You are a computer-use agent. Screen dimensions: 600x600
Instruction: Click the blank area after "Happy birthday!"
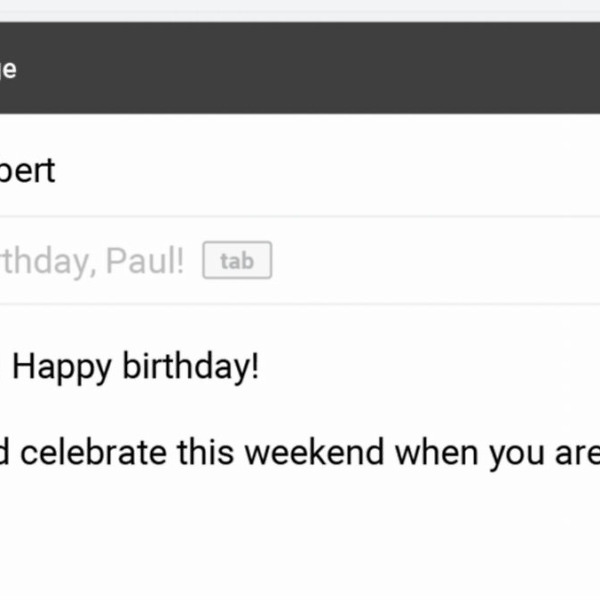coord(420,367)
